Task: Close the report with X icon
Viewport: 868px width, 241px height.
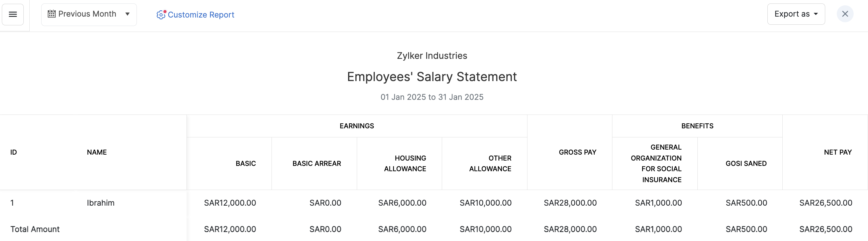Action: pyautogui.click(x=845, y=14)
